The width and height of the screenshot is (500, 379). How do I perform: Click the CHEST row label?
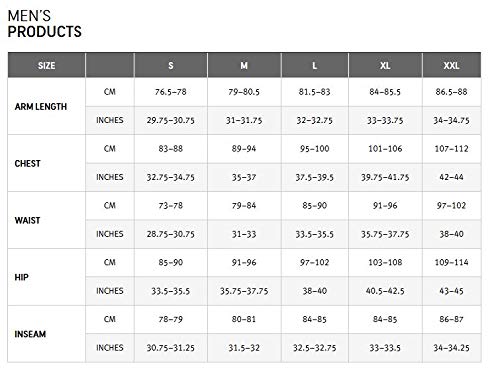[x=27, y=164]
